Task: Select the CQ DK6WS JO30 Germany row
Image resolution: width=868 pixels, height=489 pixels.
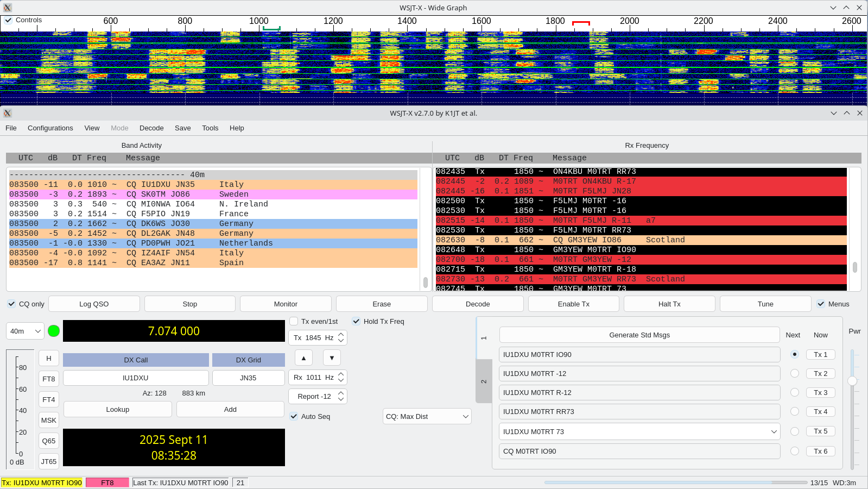Action: 213,223
